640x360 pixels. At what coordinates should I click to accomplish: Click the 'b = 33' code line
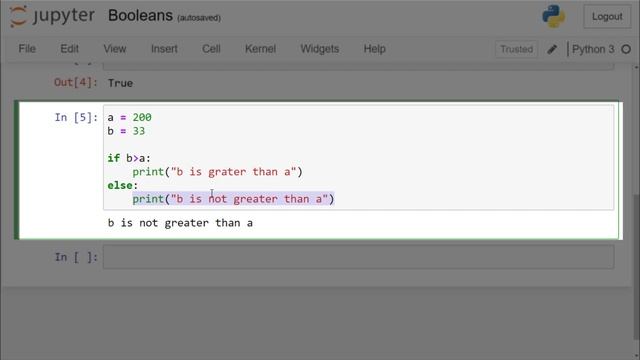click(x=126, y=131)
